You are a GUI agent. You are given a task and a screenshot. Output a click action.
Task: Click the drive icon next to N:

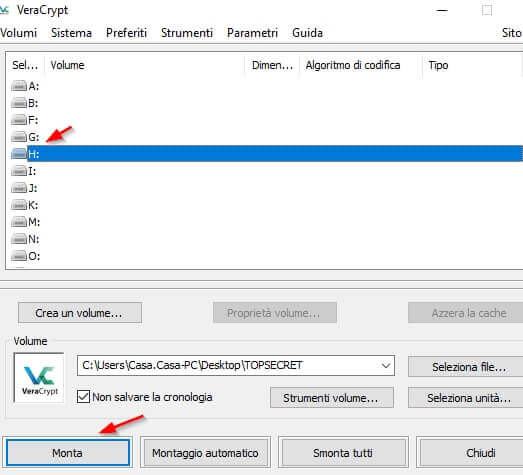click(19, 239)
